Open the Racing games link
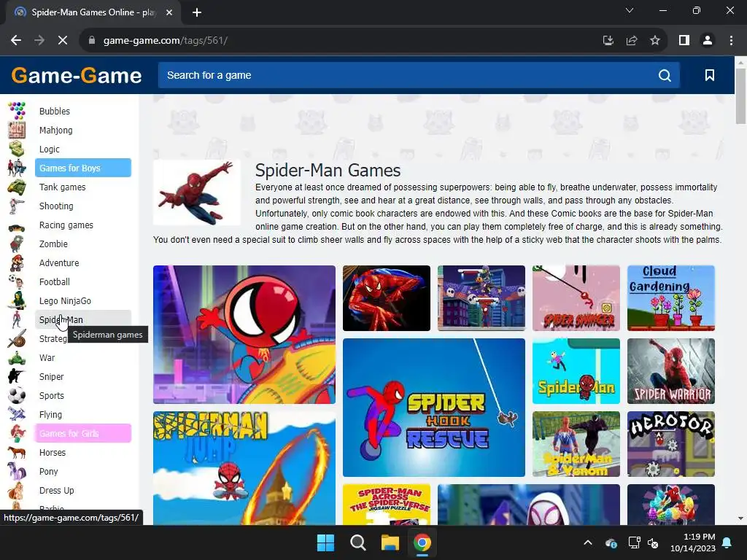The height and width of the screenshot is (560, 747). pyautogui.click(x=66, y=225)
